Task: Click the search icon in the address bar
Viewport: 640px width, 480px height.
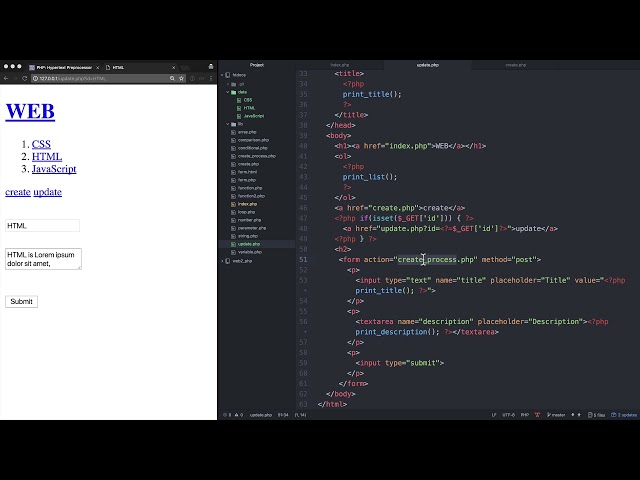Action: coord(172,78)
